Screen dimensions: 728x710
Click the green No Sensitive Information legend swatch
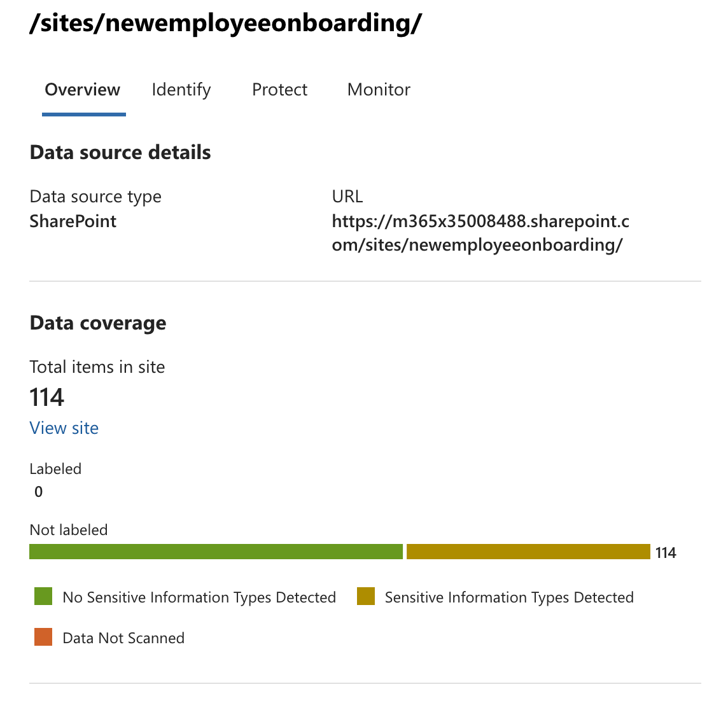coord(43,597)
